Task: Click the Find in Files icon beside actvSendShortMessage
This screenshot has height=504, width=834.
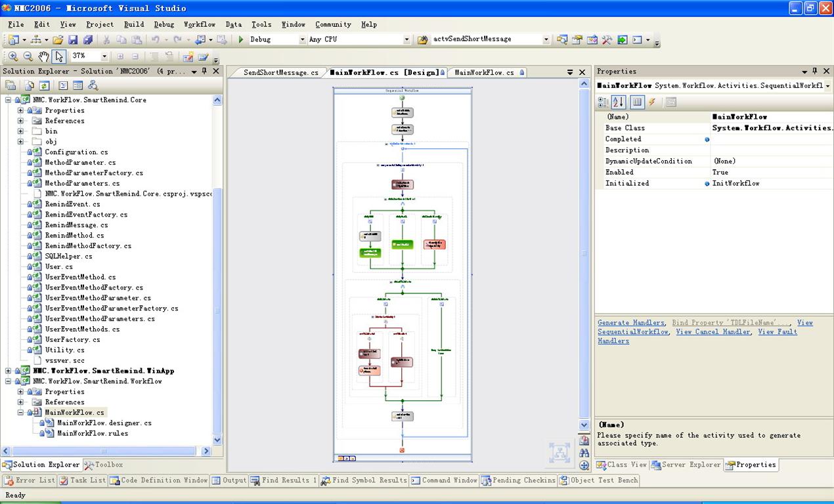Action: point(422,39)
